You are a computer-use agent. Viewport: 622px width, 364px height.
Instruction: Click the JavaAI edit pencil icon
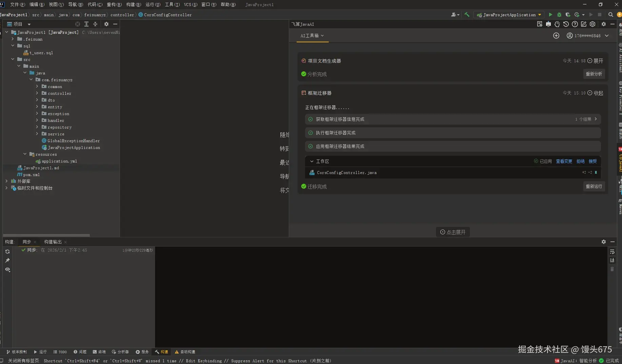(584, 24)
